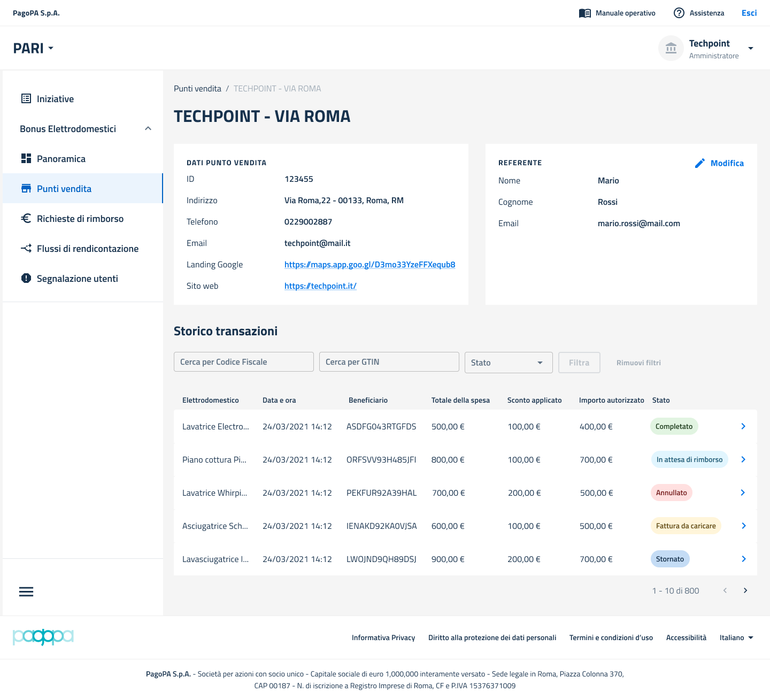Viewport: 770px width, 700px height.
Task: Expand the Techpoint account menu arrow
Action: 750,49
